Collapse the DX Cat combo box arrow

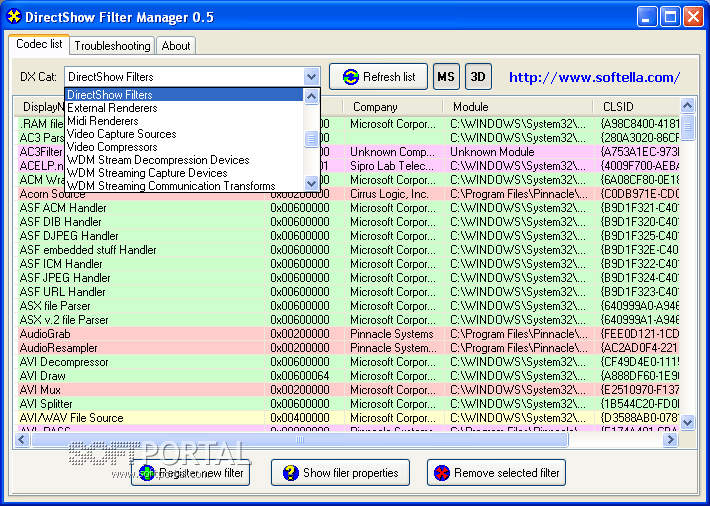coord(312,77)
